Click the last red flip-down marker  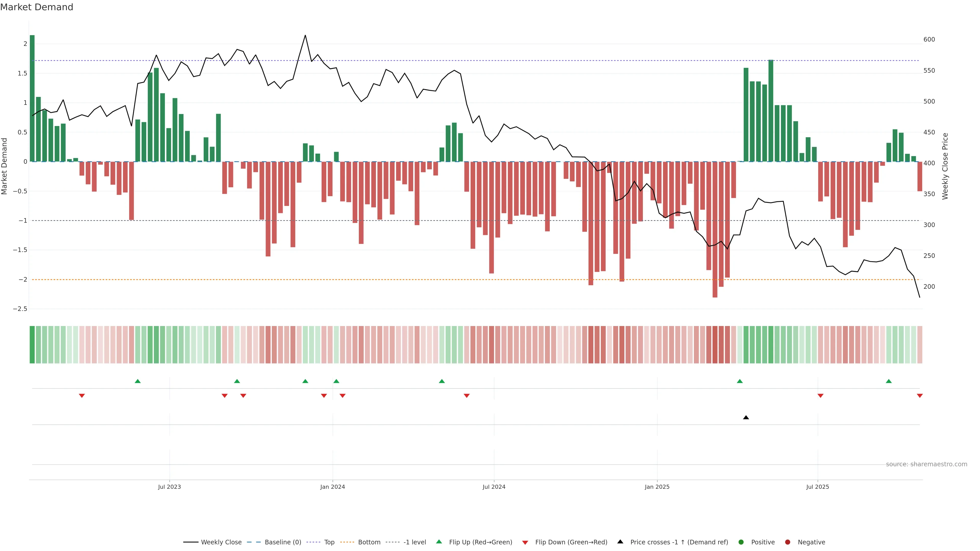[920, 396]
